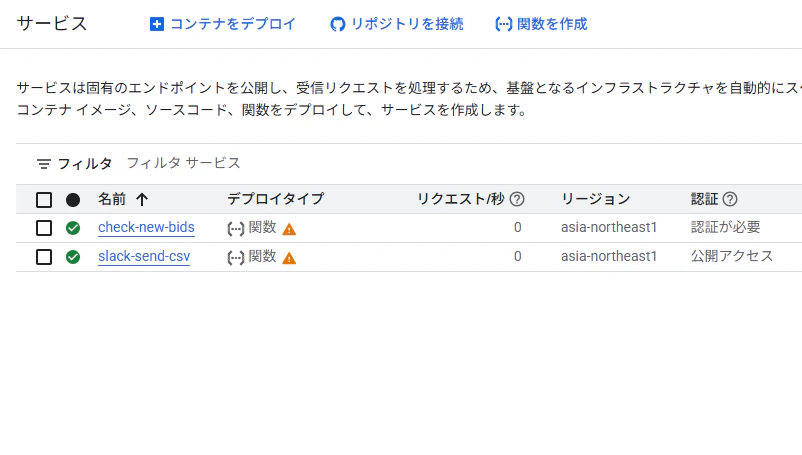Click the black status dot column header

[x=73, y=199]
